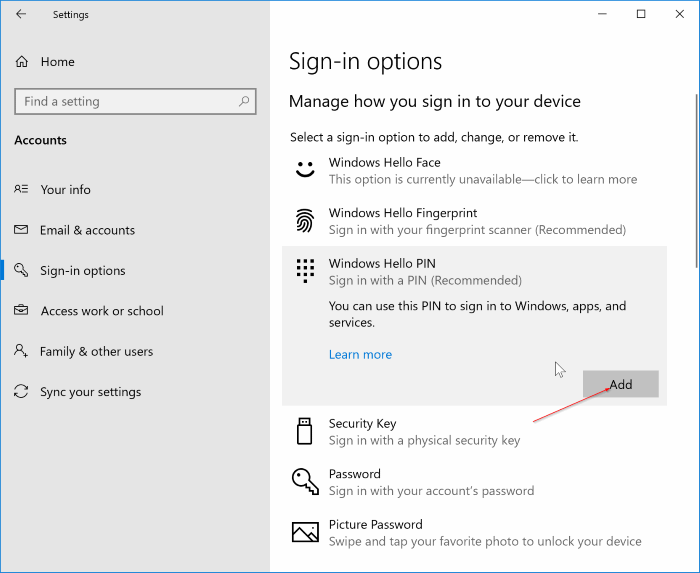700x573 pixels.
Task: Open the Learn more link
Action: coord(360,354)
